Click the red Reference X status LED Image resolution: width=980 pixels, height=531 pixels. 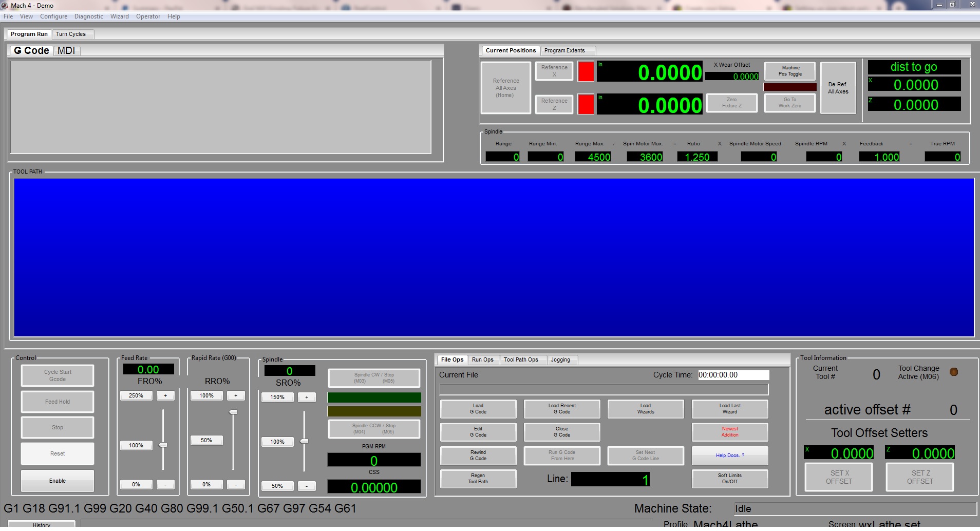click(586, 71)
